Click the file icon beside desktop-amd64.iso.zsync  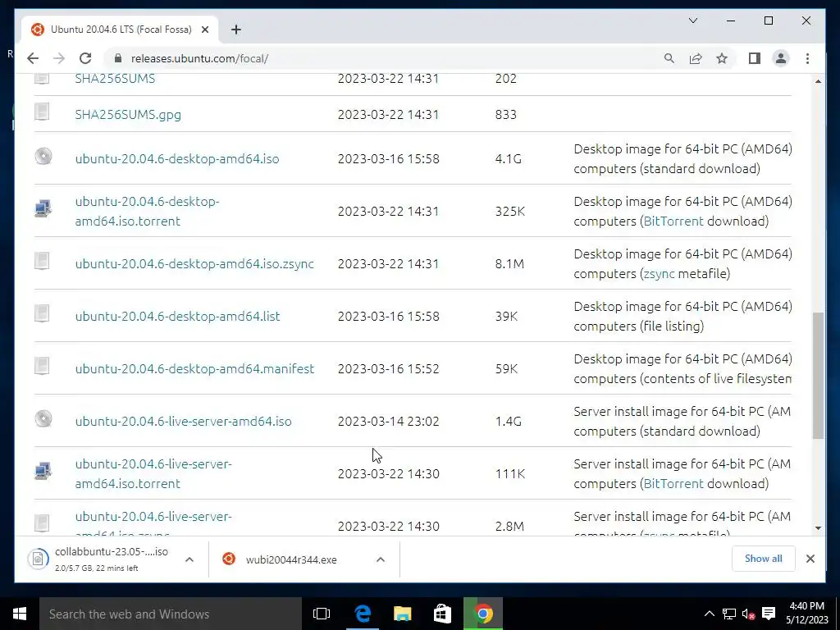pyautogui.click(x=42, y=261)
